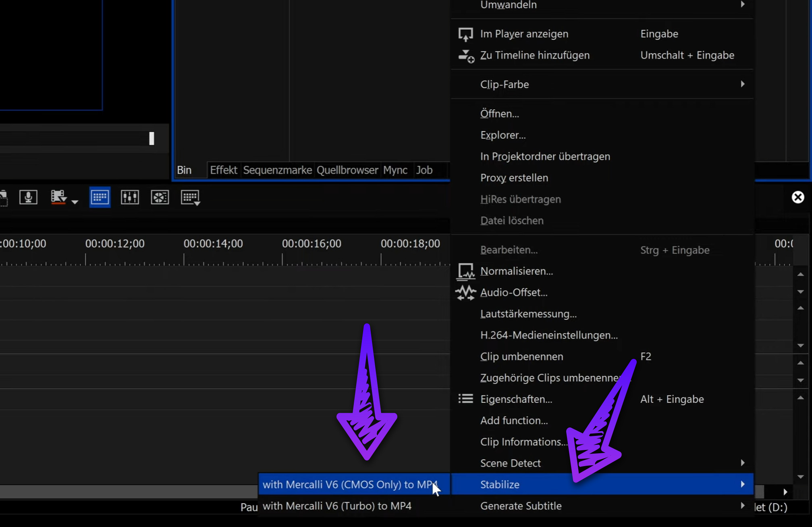The height and width of the screenshot is (527, 812).
Task: Select Mercalli V6 (CMOS Only) to MP4
Action: point(349,484)
